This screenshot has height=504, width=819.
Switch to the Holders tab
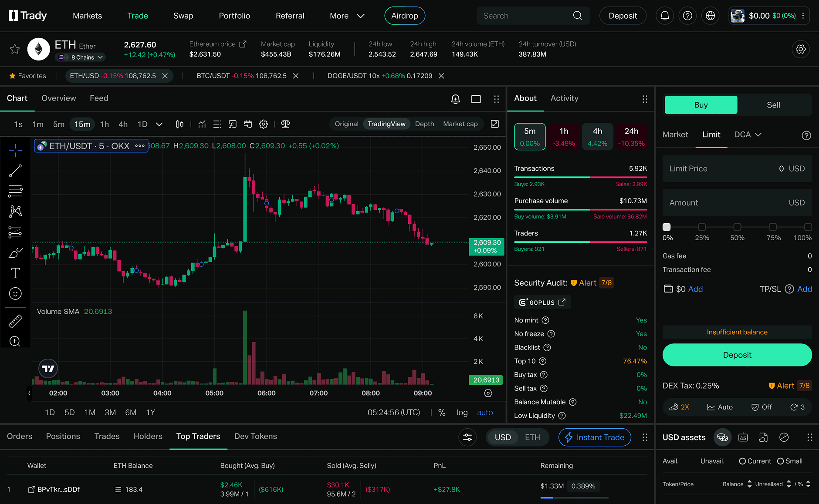(x=148, y=436)
